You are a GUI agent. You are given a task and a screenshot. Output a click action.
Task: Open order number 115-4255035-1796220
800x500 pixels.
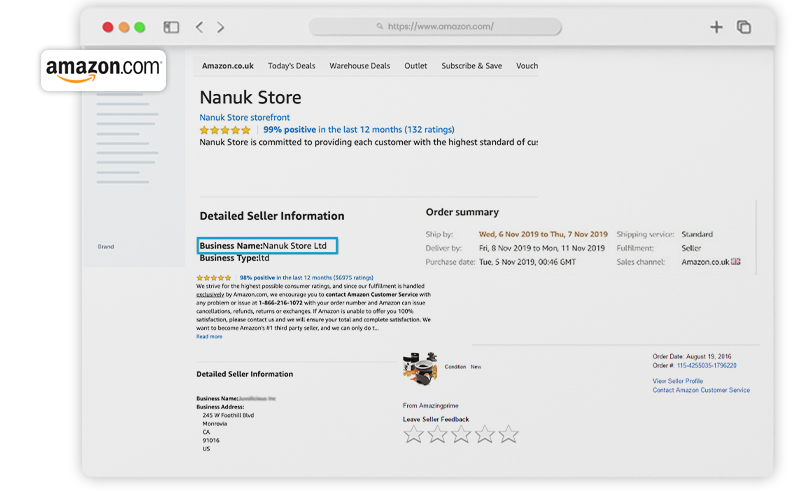pyautogui.click(x=707, y=366)
